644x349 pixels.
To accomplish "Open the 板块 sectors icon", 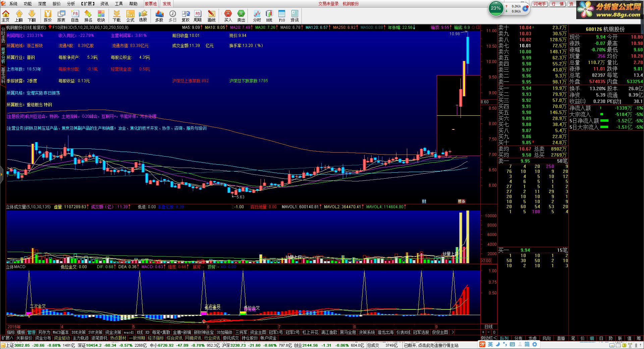I will (x=101, y=16).
